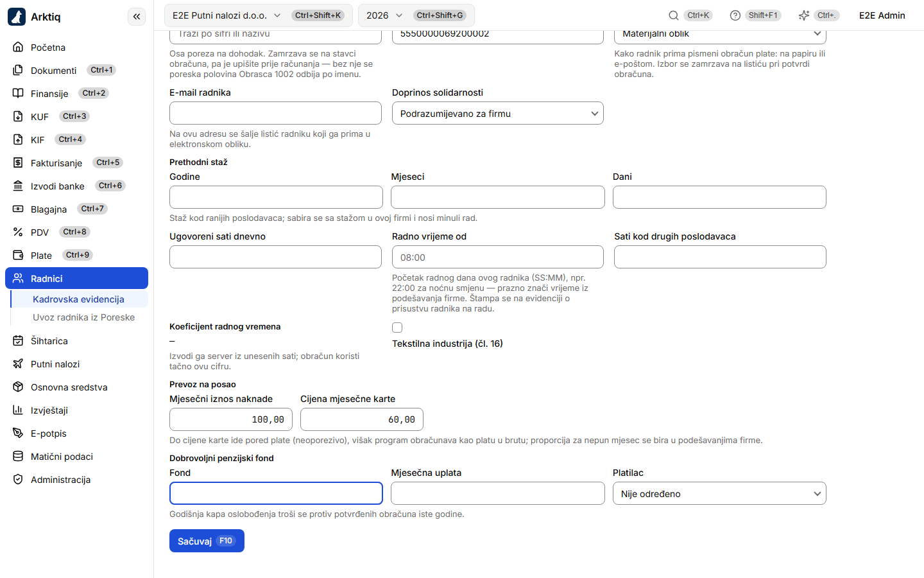Open Početna home icon
Viewport: 924px width, 578px height.
click(18, 48)
